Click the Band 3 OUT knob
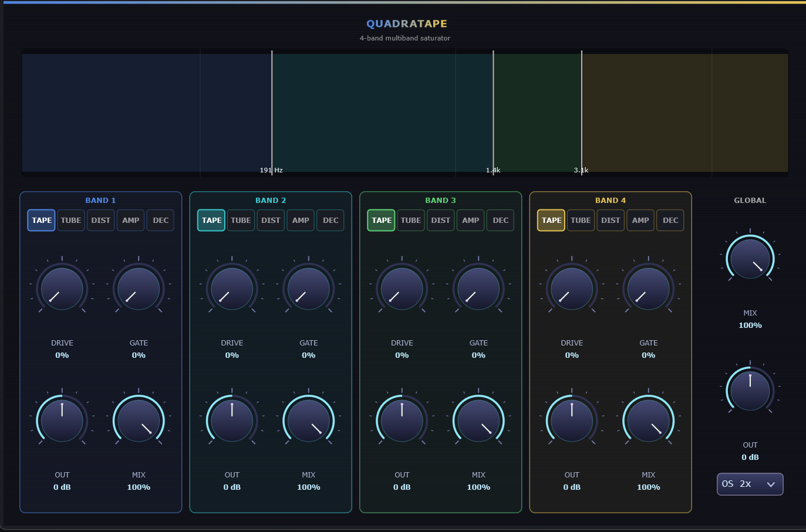This screenshot has height=532, width=806. click(402, 421)
